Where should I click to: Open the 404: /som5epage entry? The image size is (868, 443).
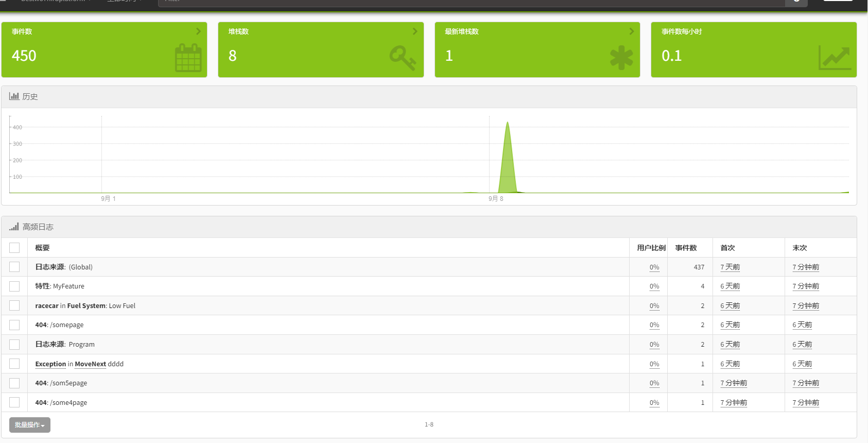tap(61, 383)
